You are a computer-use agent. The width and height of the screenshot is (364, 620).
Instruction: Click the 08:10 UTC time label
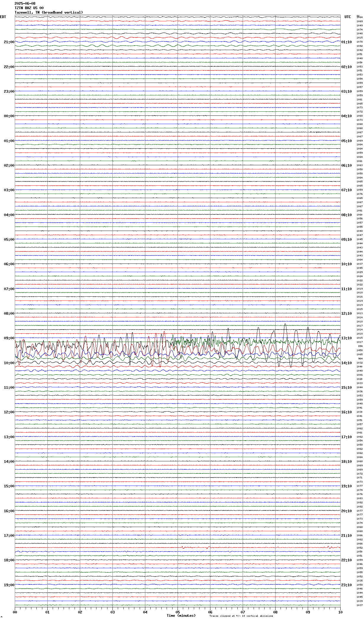click(347, 215)
